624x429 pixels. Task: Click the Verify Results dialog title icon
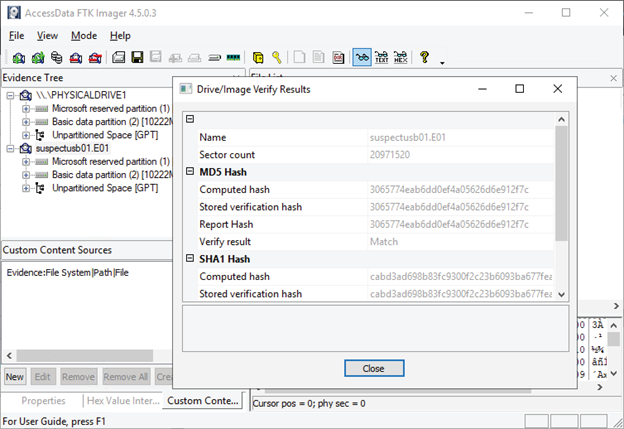tap(185, 89)
